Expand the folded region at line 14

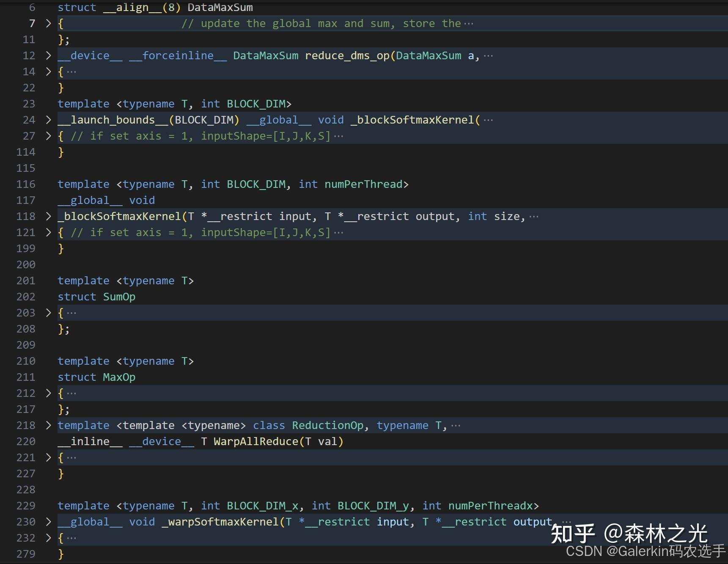[48, 72]
